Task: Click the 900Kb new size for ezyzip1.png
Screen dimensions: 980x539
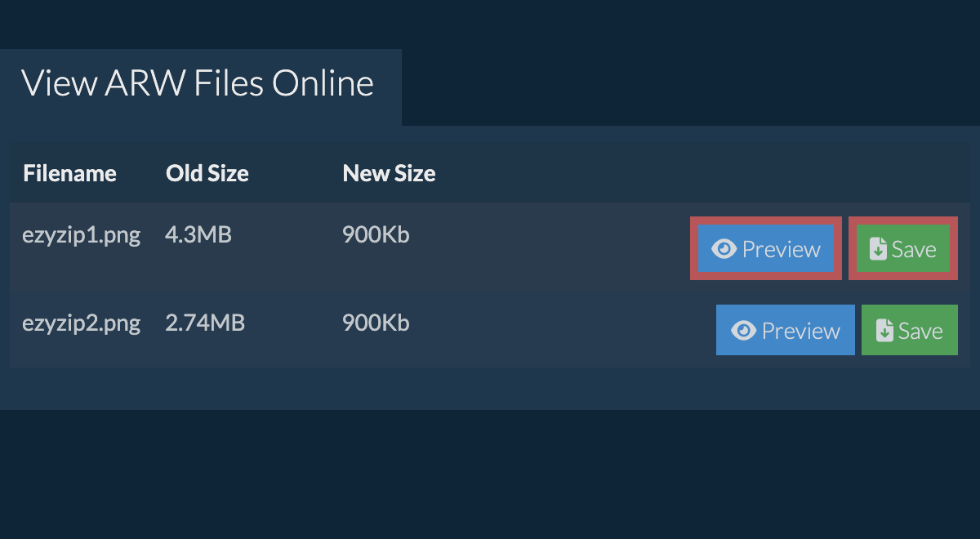Action: point(376,236)
